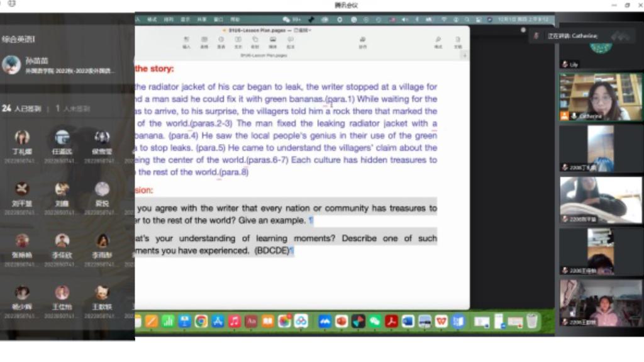
Task: Select Catherine's video thumbnail
Action: [601, 96]
